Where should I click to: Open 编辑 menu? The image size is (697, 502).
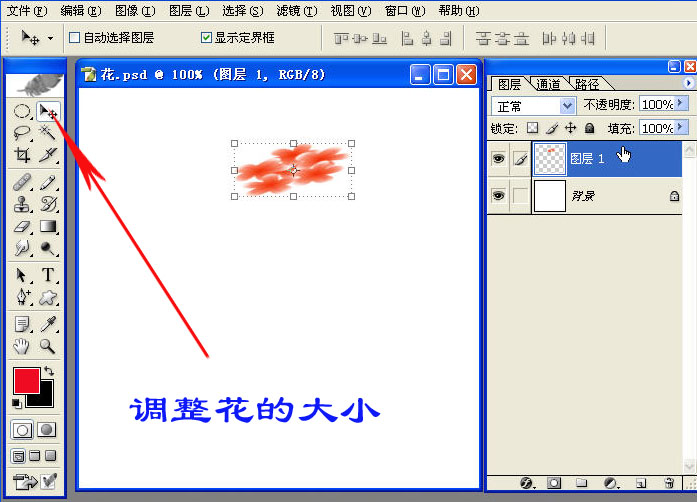tap(80, 11)
